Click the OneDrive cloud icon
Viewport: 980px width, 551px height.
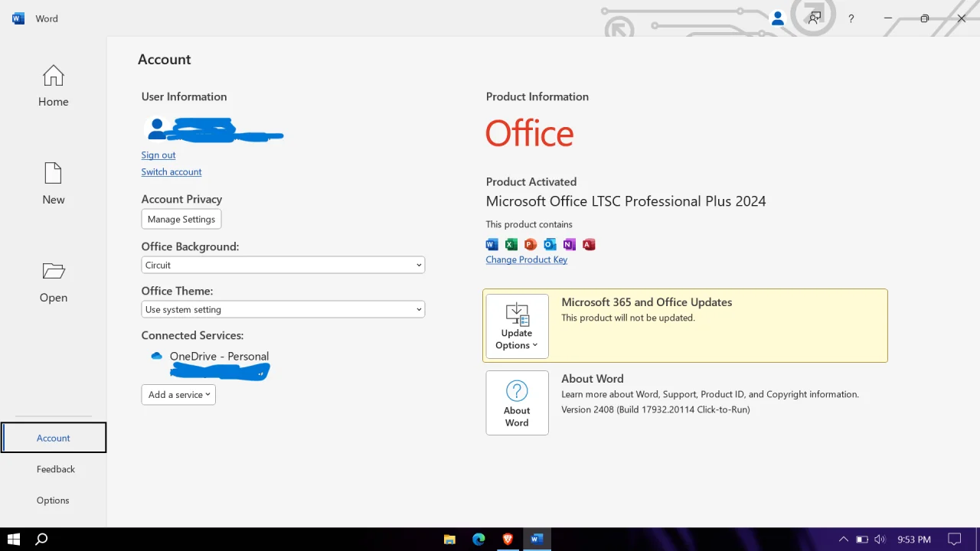coord(157,356)
